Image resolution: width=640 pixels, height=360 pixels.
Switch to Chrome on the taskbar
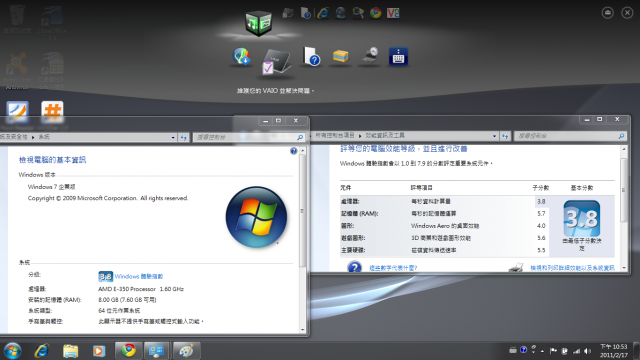coord(129,351)
